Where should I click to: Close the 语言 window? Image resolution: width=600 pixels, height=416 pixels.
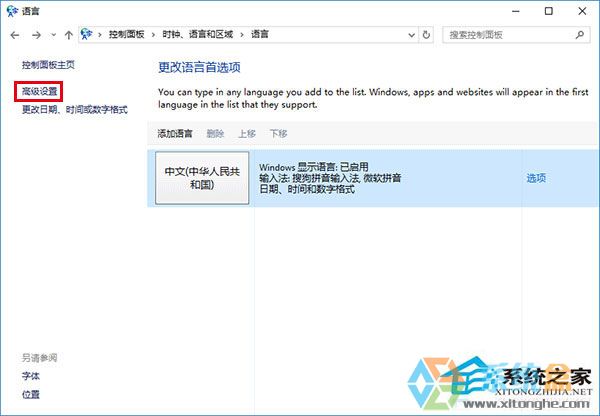[x=582, y=11]
